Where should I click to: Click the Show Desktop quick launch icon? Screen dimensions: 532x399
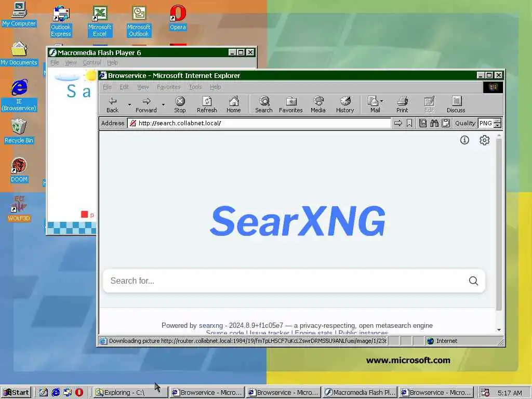pyautogui.click(x=44, y=392)
